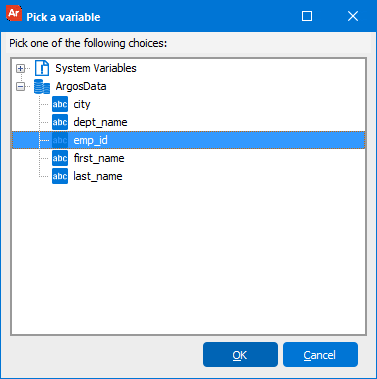Viewport: 377px width, 379px height.
Task: Click the System Variables document icon
Action: (x=42, y=68)
